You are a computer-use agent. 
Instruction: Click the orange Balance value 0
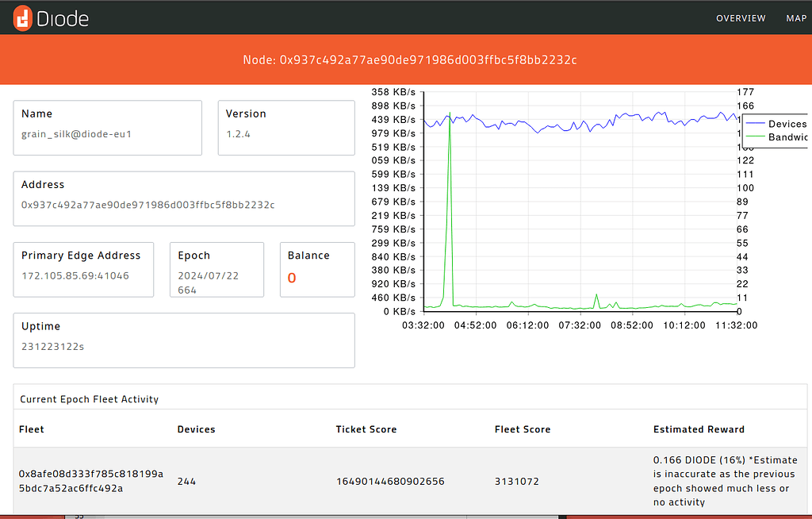(292, 278)
